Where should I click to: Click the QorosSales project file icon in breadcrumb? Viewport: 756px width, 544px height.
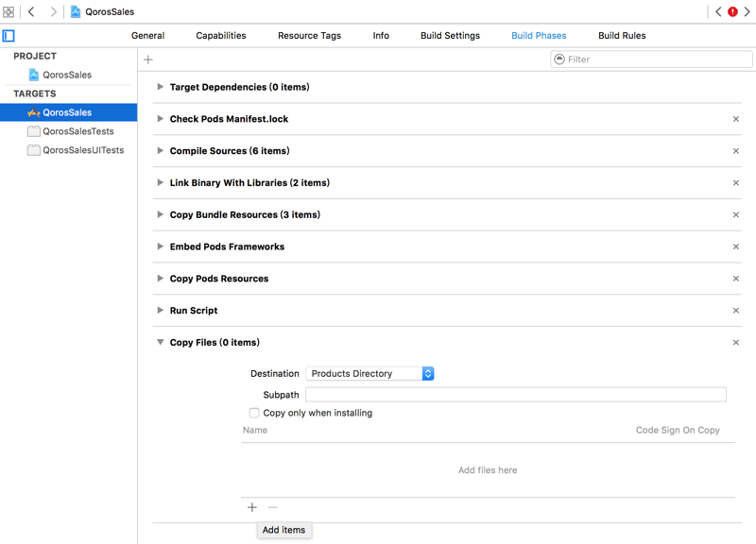point(76,11)
